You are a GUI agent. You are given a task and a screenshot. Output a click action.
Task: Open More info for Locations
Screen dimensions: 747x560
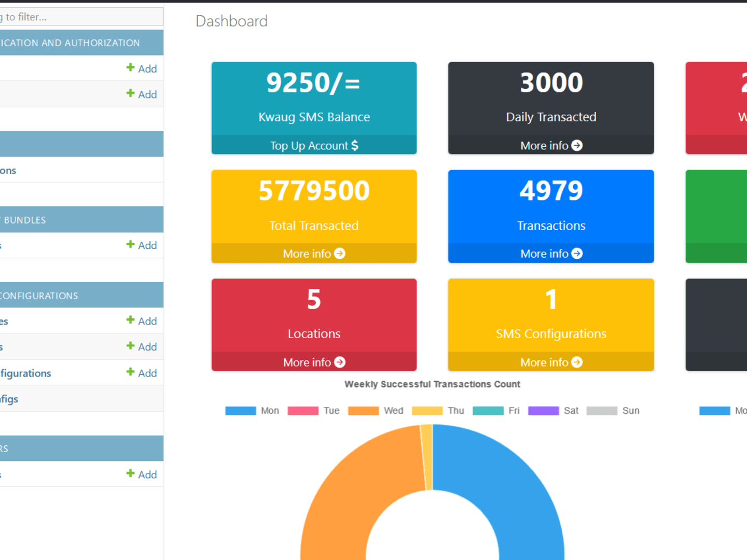click(314, 362)
